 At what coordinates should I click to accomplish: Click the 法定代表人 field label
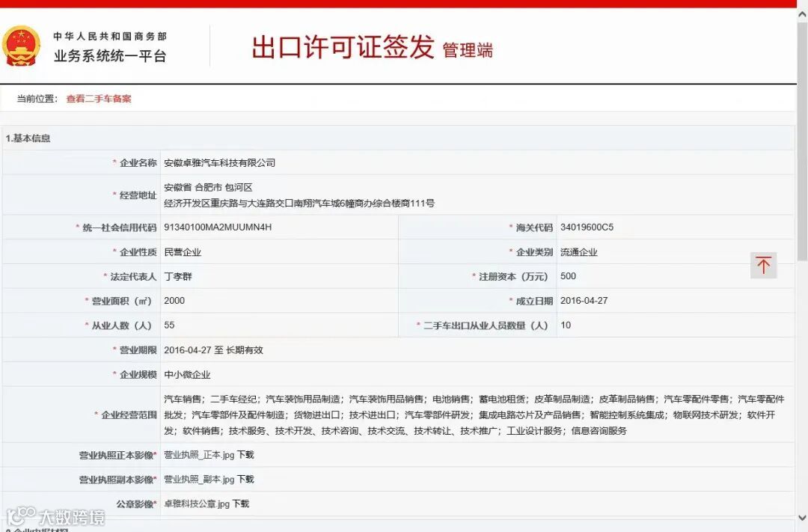[x=133, y=277]
